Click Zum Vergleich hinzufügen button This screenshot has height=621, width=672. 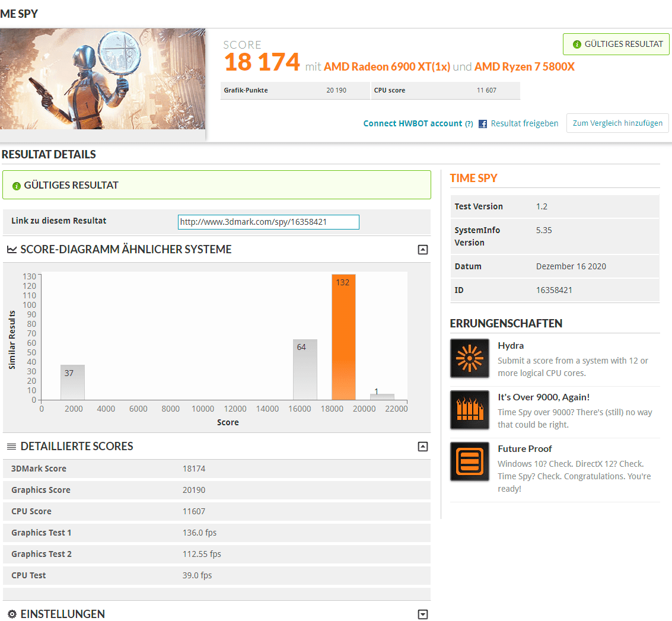click(617, 123)
